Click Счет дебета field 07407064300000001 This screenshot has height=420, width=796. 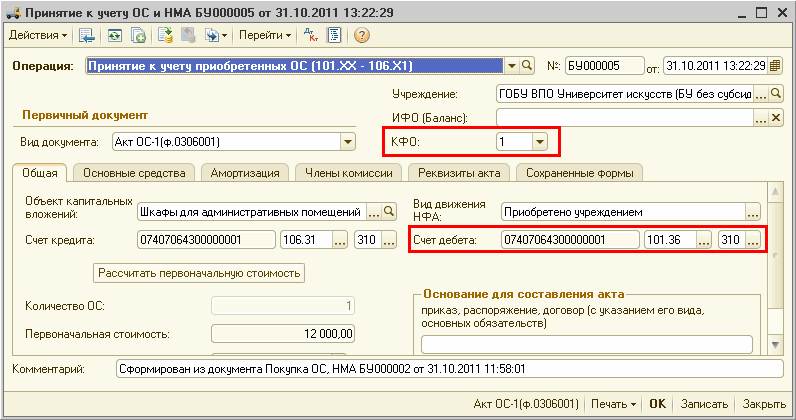(x=570, y=240)
